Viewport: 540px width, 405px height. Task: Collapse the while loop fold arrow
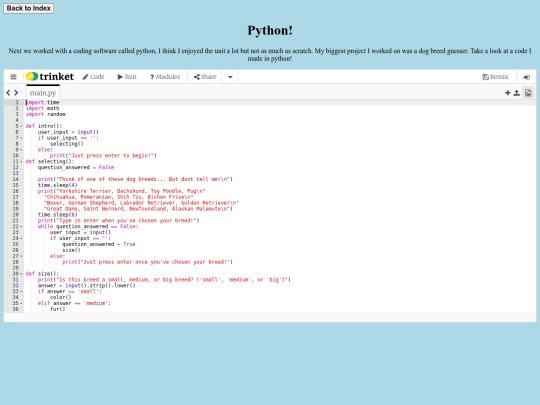coord(21,227)
